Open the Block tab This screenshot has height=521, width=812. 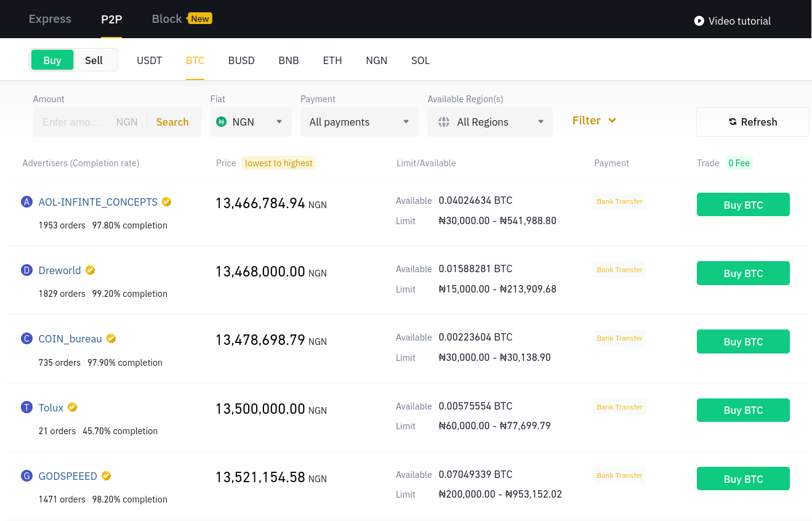[x=167, y=19]
